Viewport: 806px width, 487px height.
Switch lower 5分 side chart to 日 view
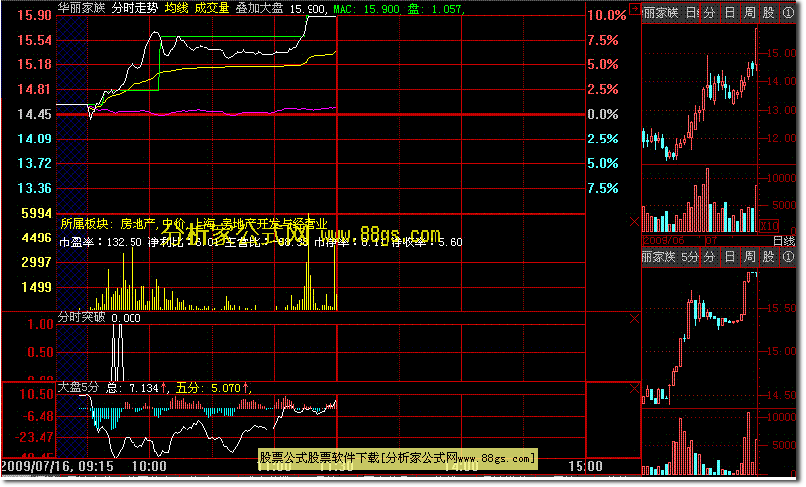coord(730,257)
